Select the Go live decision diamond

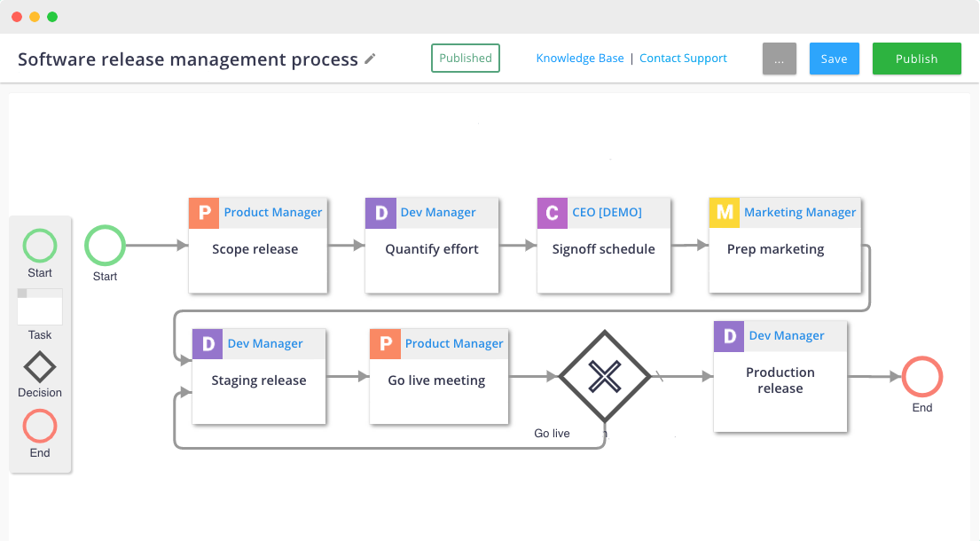click(x=604, y=375)
